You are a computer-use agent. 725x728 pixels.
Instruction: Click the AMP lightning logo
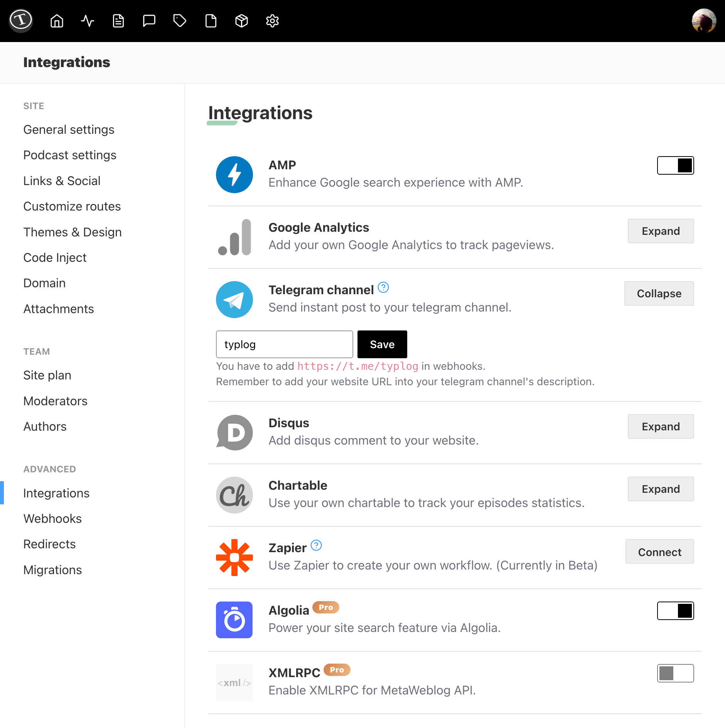click(x=234, y=175)
